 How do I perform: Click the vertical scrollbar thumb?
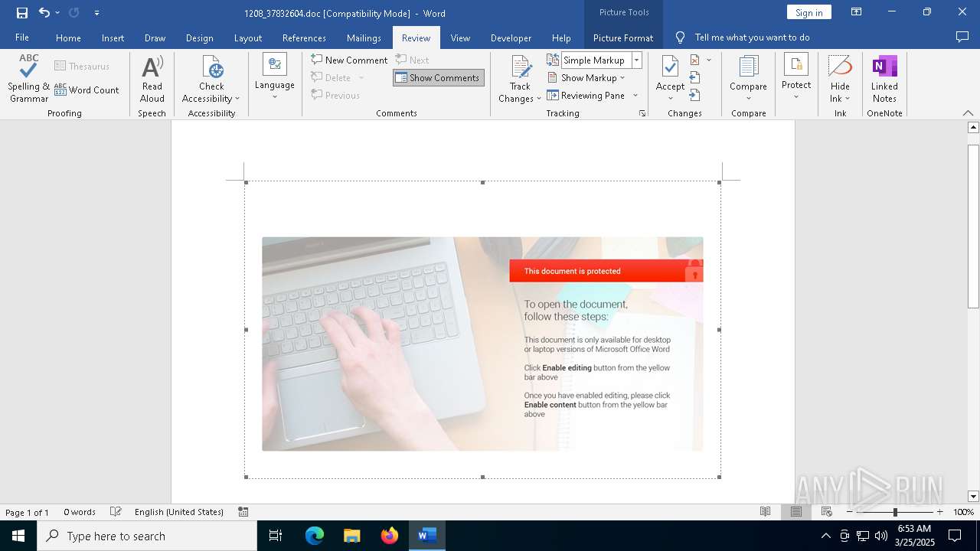(x=974, y=226)
